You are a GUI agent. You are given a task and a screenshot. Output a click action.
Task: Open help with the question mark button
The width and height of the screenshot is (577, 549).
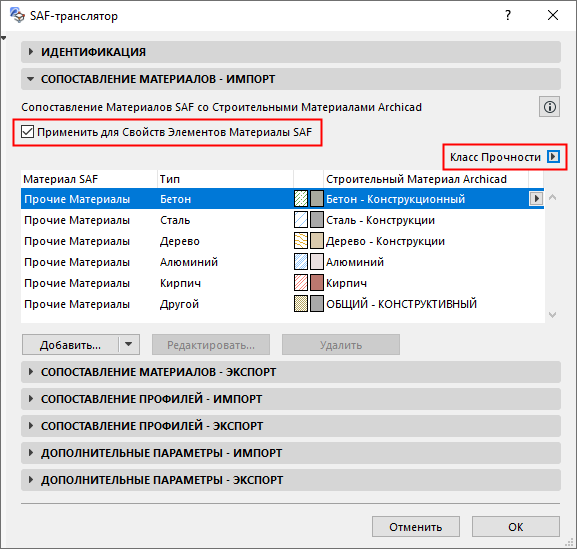click(x=508, y=15)
